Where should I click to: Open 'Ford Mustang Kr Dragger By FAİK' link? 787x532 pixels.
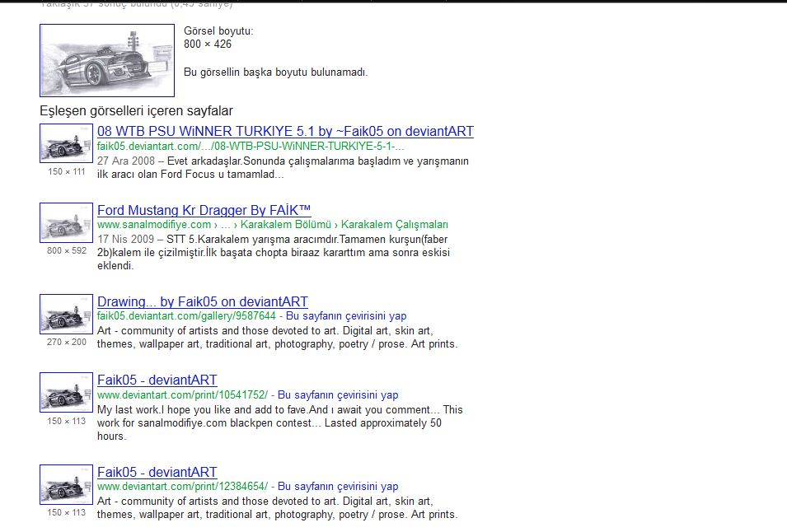pyautogui.click(x=204, y=210)
